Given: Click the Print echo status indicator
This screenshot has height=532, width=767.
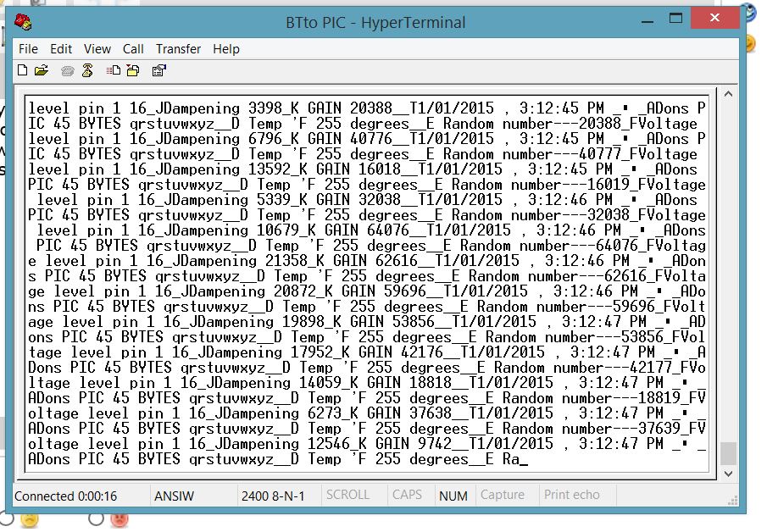Looking at the screenshot, I should pos(571,495).
